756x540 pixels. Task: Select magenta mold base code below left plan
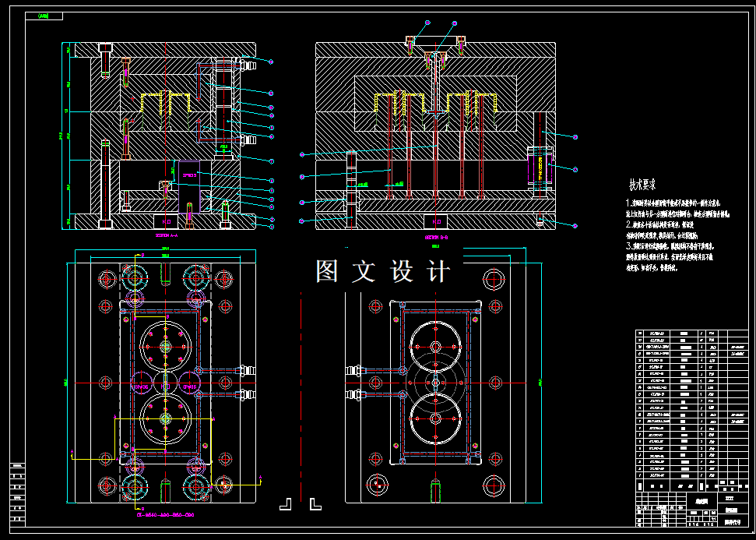pyautogui.click(x=165, y=515)
